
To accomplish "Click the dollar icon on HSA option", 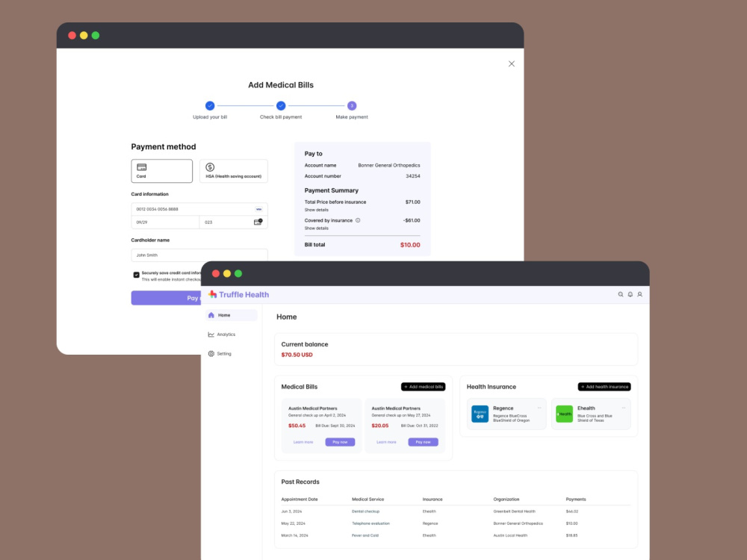I will (210, 167).
